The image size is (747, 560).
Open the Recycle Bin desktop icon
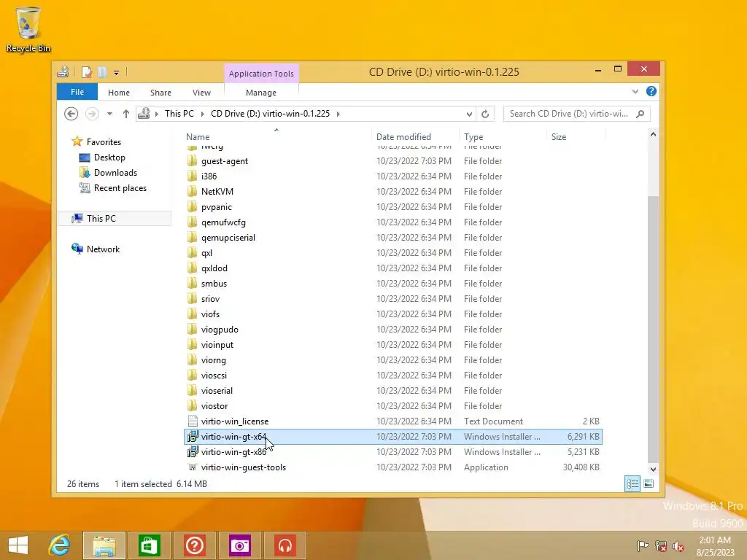[28, 29]
